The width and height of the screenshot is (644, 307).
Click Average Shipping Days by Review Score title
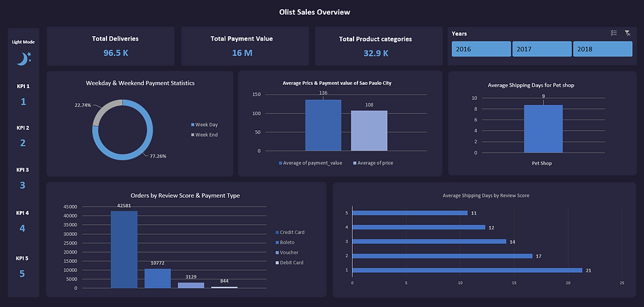[486, 196]
